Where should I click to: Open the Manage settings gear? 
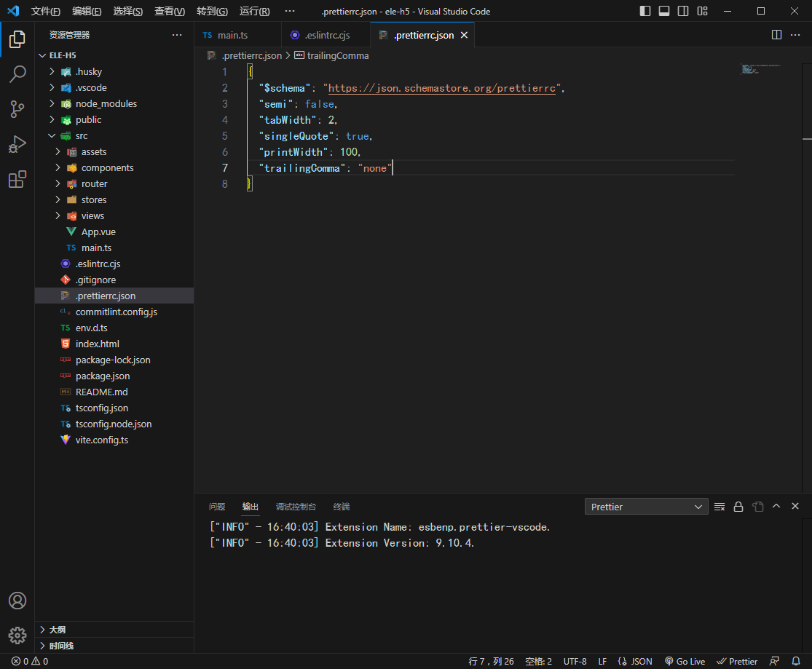(17, 635)
